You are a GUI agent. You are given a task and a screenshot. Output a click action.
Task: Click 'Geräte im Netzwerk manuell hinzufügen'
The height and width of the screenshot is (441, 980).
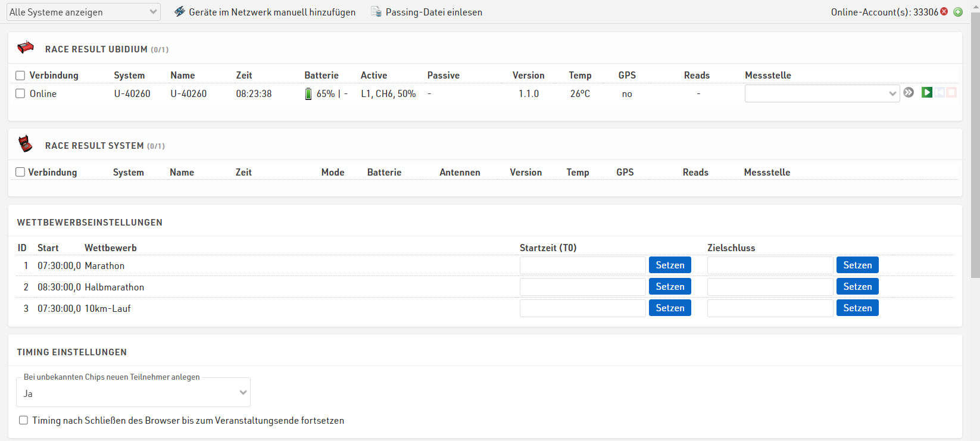(x=265, y=12)
